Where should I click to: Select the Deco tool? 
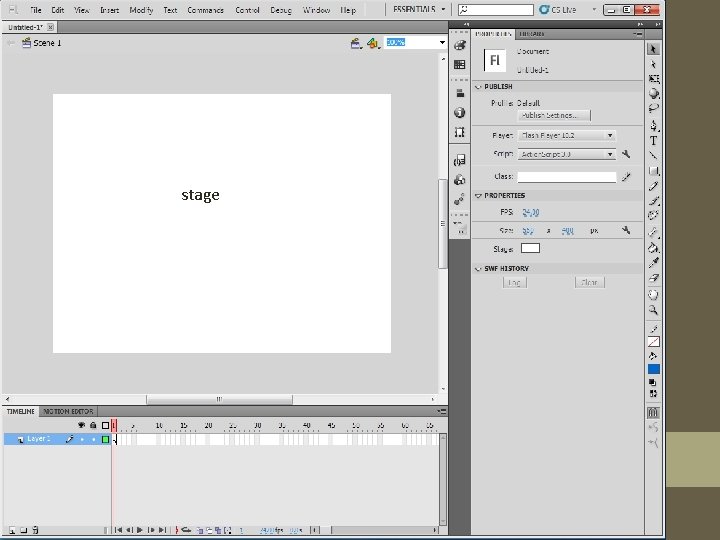coord(653,215)
